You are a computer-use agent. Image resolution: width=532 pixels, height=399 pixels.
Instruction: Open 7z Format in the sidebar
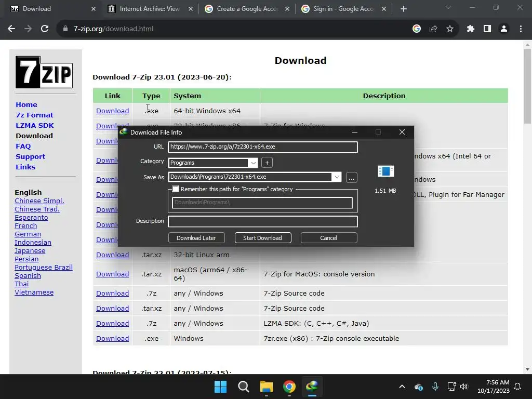pos(34,115)
